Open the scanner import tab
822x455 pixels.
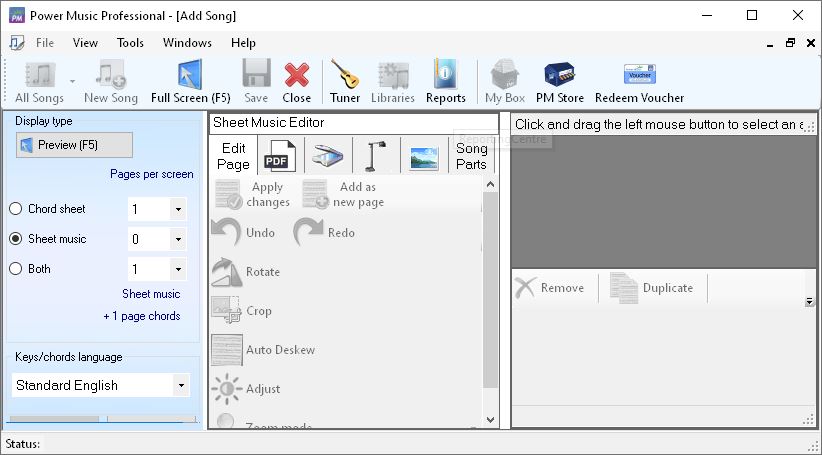[328, 157]
